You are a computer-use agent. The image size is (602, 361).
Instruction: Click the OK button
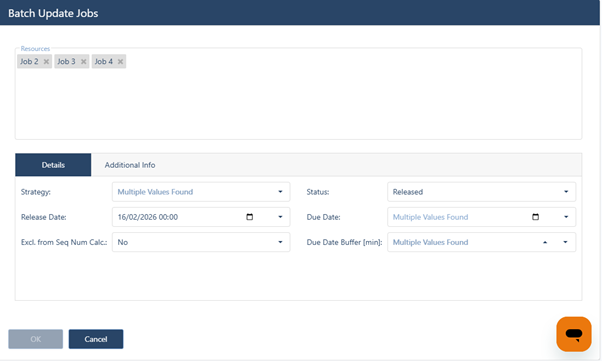coord(36,339)
